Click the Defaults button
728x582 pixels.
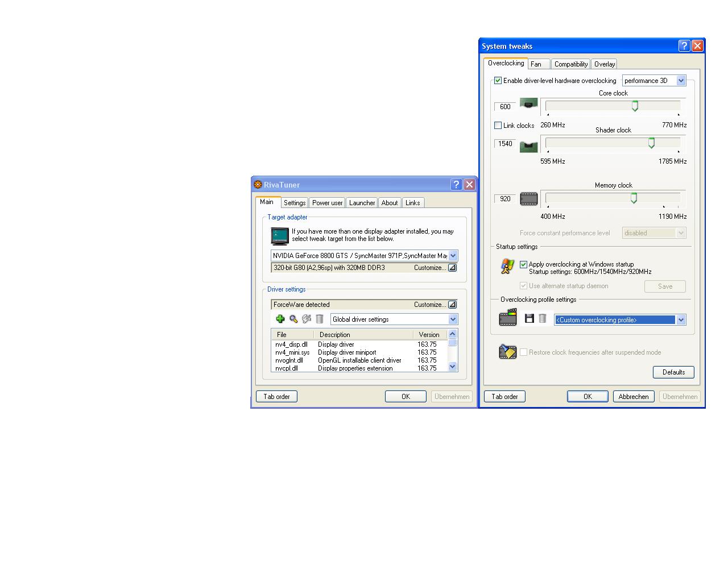point(673,372)
